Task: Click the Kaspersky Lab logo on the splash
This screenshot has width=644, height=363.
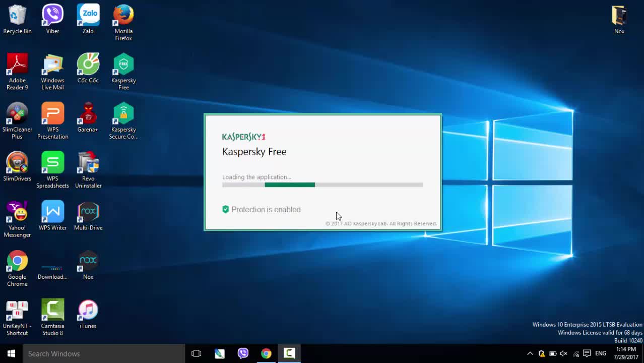Action: tap(244, 137)
